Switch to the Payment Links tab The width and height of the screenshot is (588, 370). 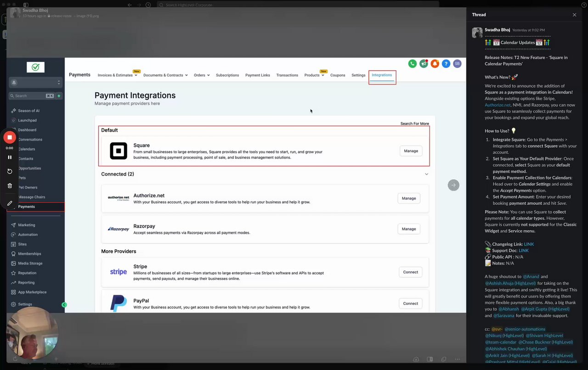258,75
